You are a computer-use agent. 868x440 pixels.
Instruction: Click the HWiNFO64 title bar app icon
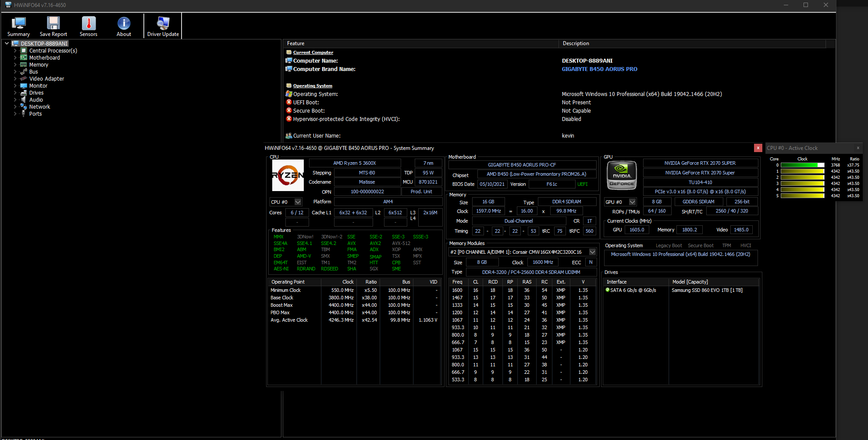[8, 5]
